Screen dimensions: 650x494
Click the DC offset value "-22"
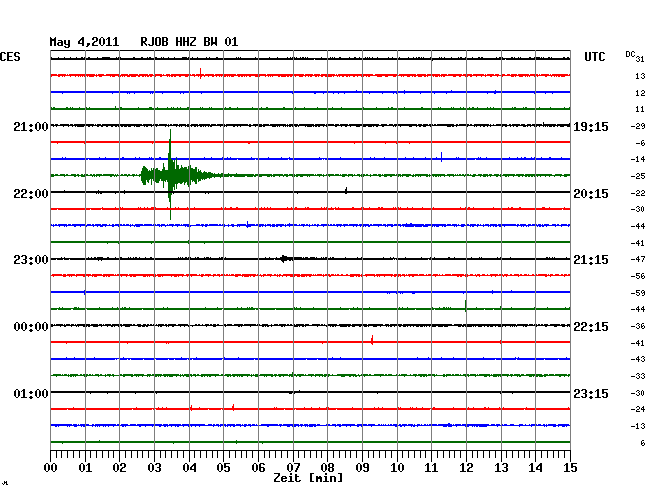pyautogui.click(x=638, y=193)
